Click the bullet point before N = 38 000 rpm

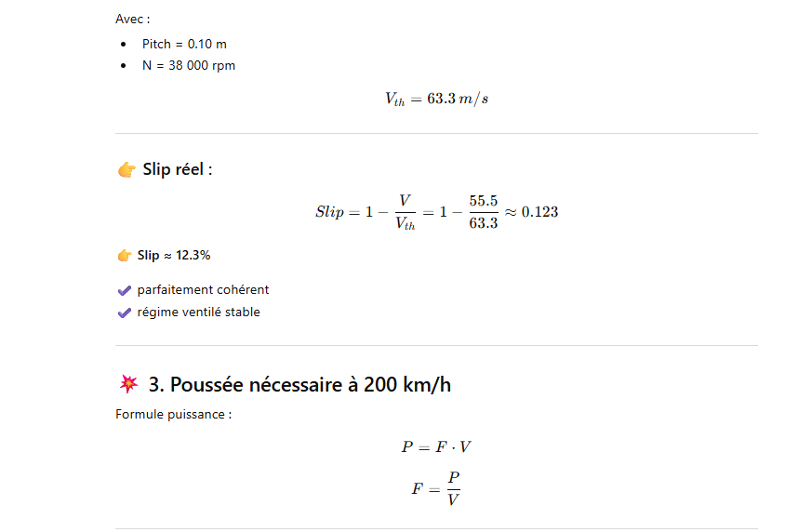point(124,66)
